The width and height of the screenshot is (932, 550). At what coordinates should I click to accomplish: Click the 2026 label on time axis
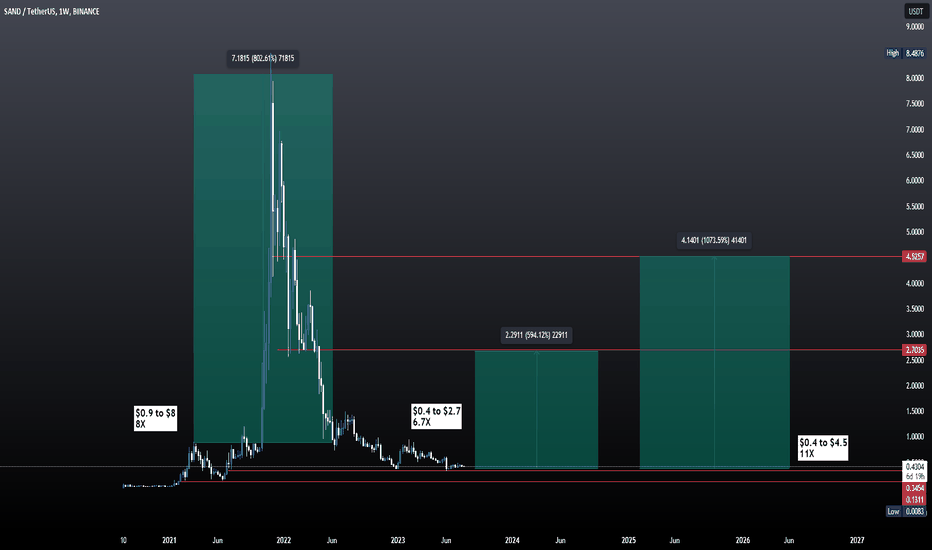tap(742, 540)
